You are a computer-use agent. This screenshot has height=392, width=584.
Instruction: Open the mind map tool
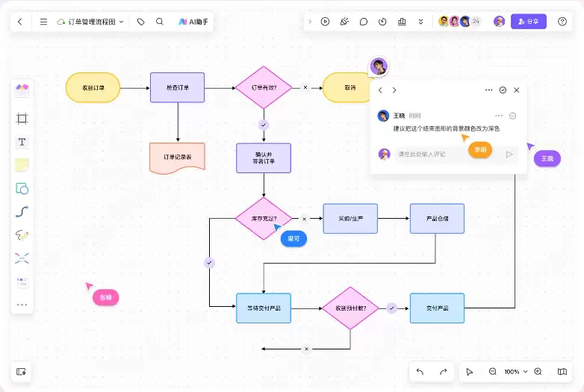point(22,258)
